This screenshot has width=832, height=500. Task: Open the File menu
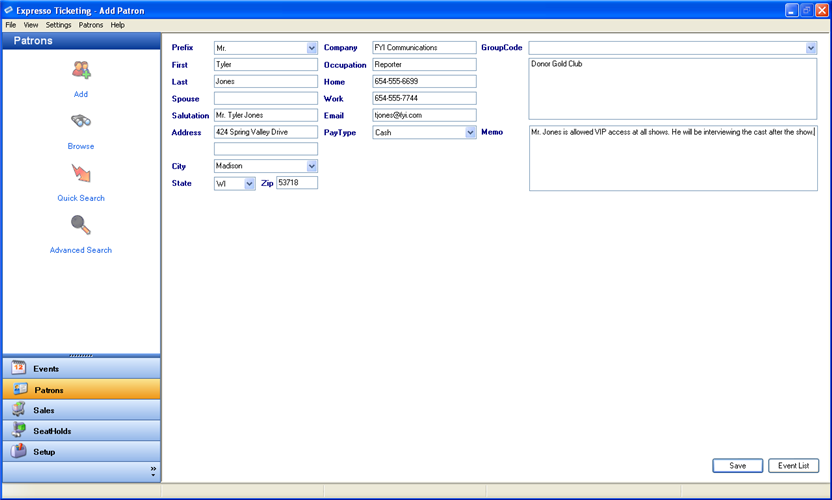pos(11,25)
